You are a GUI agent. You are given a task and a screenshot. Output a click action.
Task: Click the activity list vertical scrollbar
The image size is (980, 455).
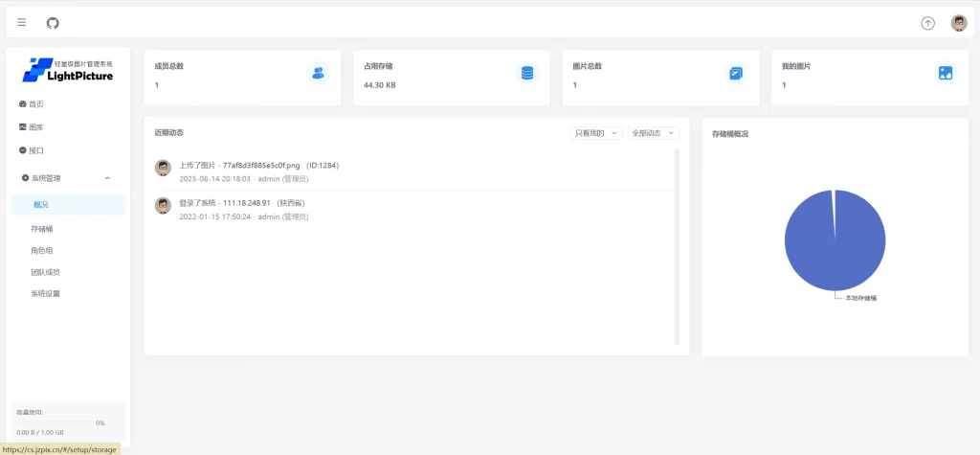(677, 245)
